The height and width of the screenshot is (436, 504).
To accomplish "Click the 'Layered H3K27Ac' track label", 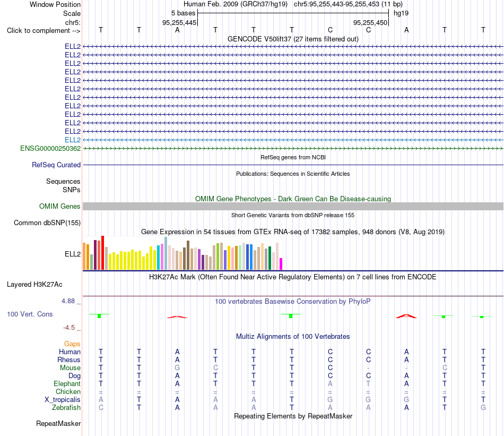I will [x=34, y=285].
